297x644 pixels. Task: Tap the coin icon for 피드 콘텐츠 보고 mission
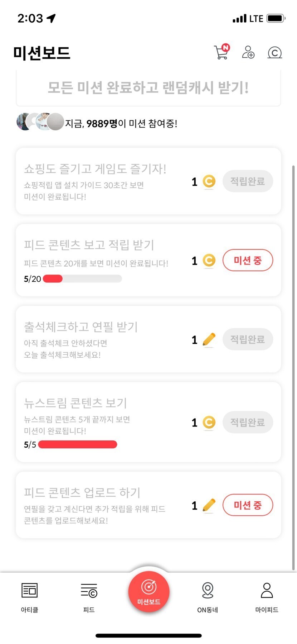click(209, 261)
